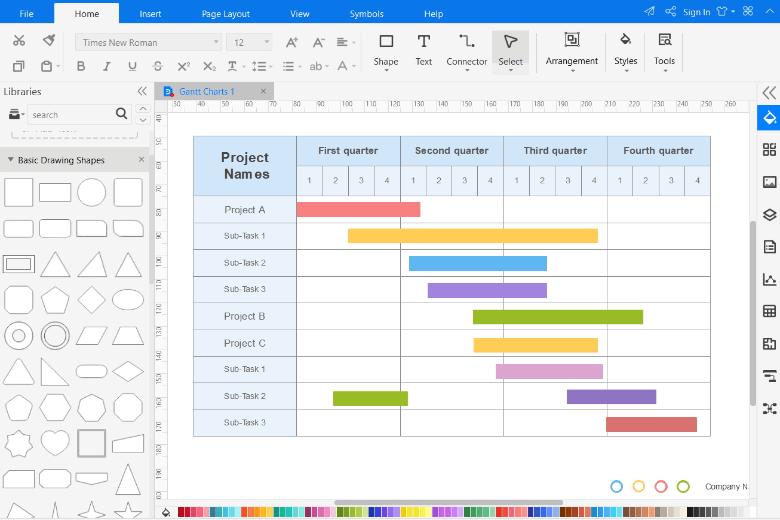Image resolution: width=780 pixels, height=520 pixels.
Task: Open the Help tab
Action: 433,13
